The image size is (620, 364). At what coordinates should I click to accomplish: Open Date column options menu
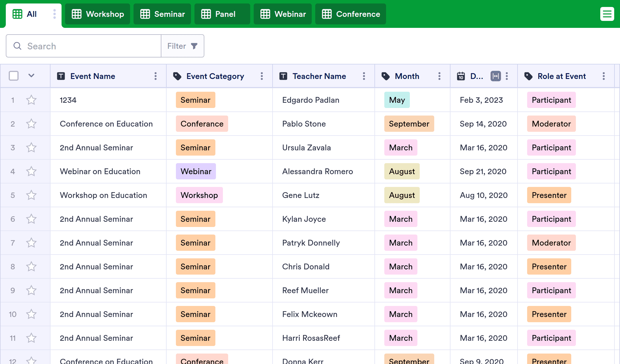tap(507, 76)
